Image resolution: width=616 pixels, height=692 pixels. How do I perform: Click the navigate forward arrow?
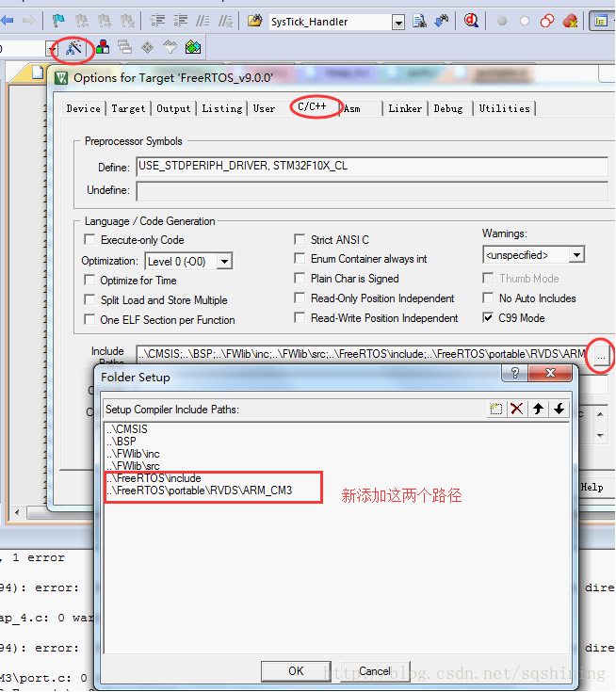pos(28,21)
